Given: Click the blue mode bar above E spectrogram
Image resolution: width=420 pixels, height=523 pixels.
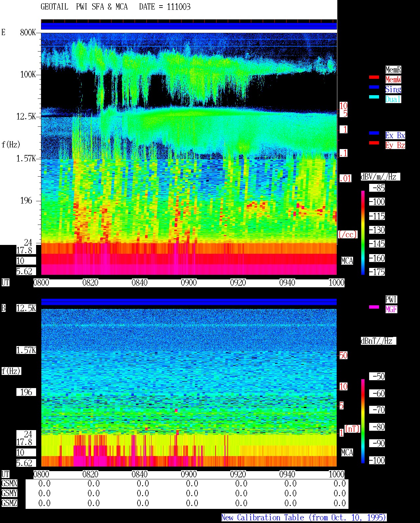Looking at the screenshot, I should pyautogui.click(x=189, y=26).
